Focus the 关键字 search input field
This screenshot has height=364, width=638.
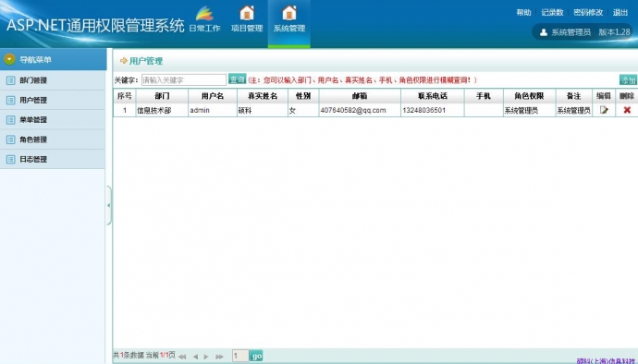coord(184,80)
